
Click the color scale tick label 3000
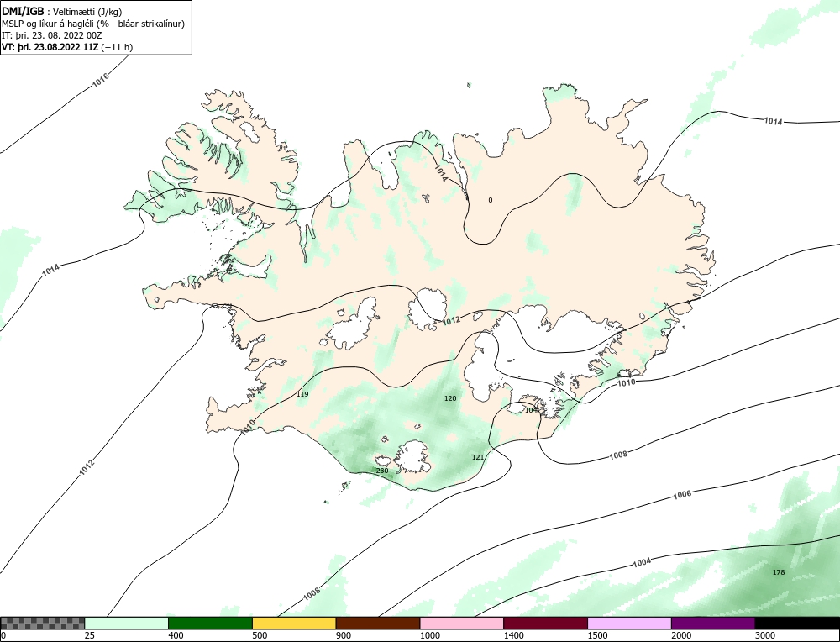765,635
